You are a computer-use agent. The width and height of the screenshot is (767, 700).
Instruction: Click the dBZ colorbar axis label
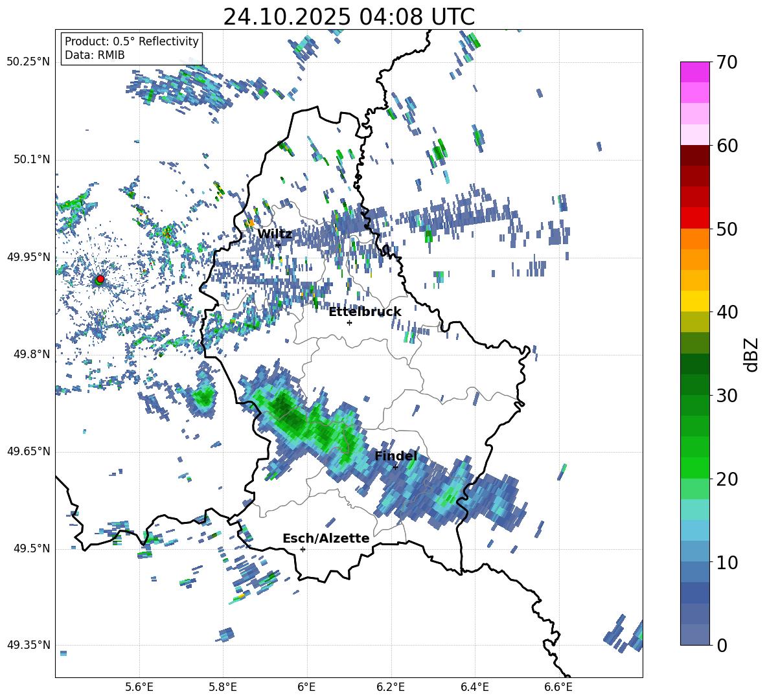(752, 354)
